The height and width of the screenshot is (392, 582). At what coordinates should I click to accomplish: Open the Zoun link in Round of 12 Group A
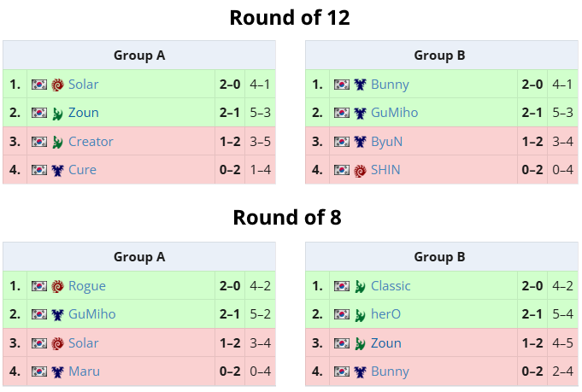[x=84, y=113]
